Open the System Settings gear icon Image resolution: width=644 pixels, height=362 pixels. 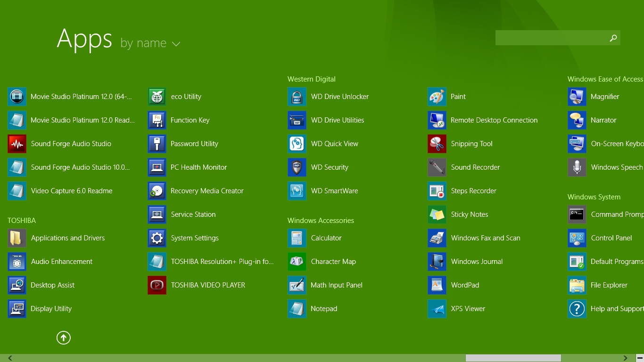pyautogui.click(x=157, y=238)
